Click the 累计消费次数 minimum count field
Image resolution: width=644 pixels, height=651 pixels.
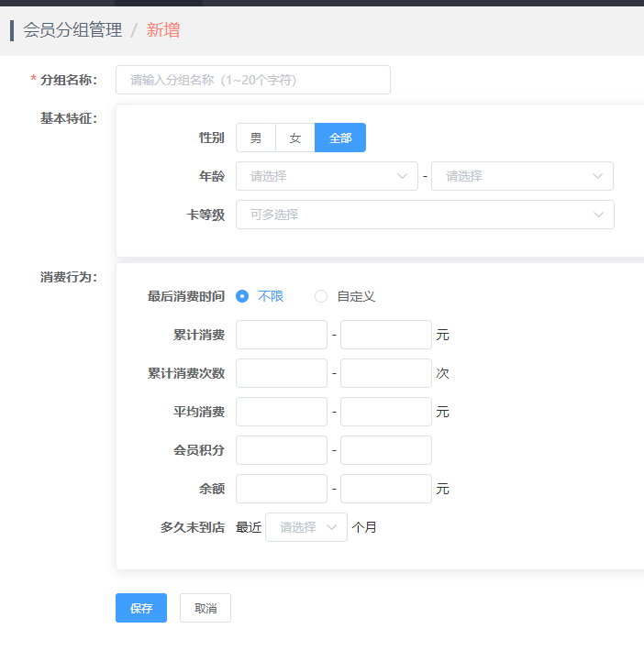click(282, 373)
